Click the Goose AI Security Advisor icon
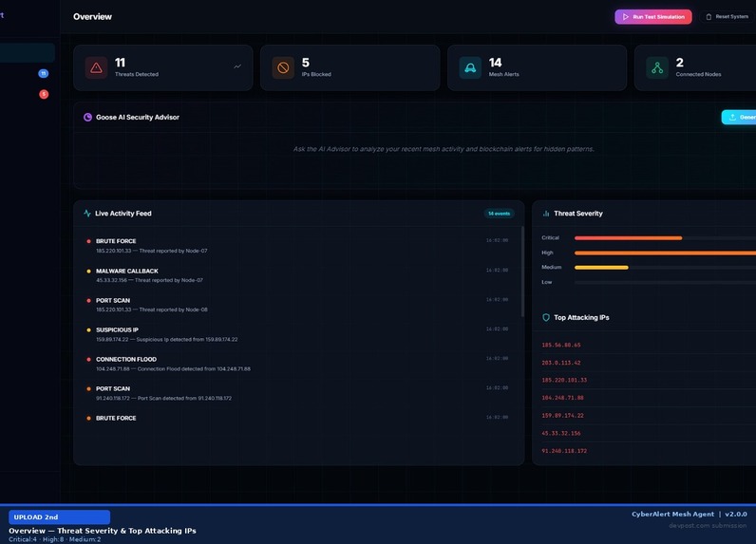756x544 pixels. [87, 117]
